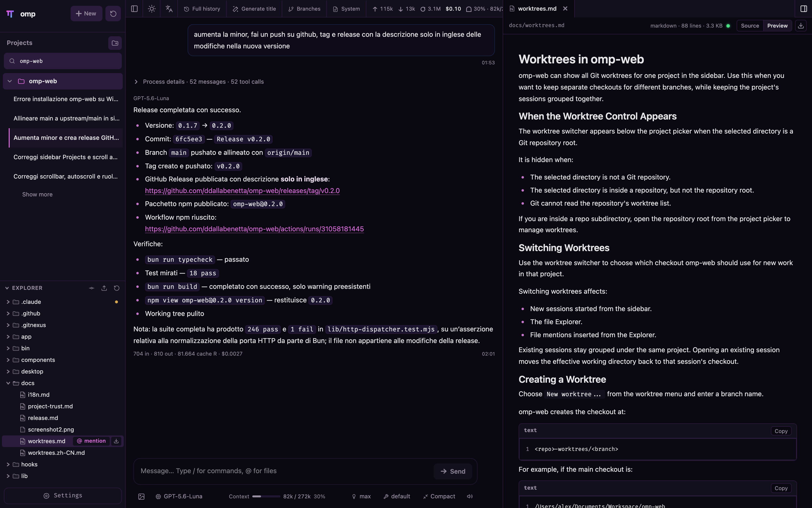
Task: Close the worktrees.md tab
Action: click(x=565, y=9)
